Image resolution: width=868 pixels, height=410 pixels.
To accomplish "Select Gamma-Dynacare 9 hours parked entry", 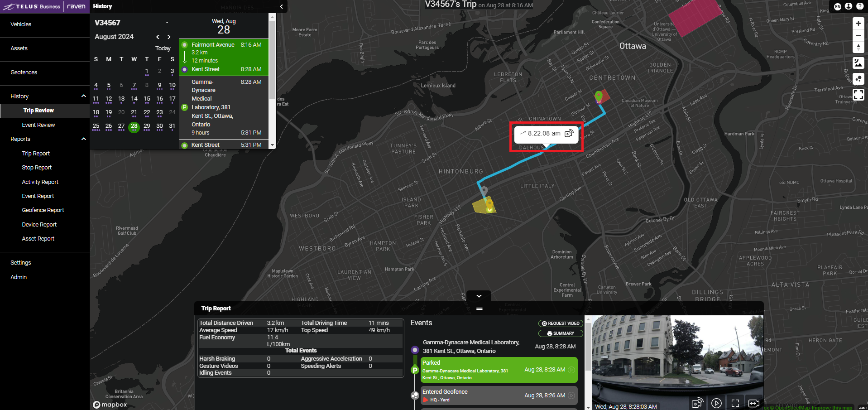I will click(x=224, y=107).
